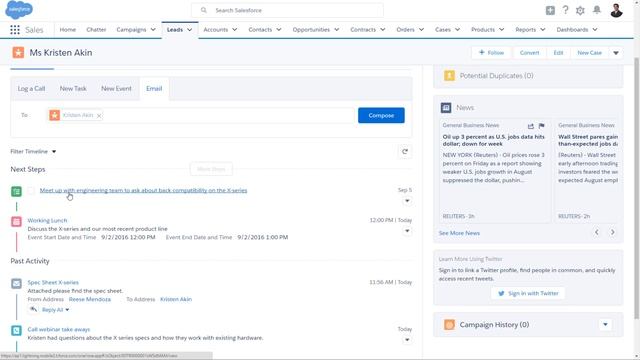Click the Search Salesforce field
This screenshot has height=360, width=640.
click(287, 10)
